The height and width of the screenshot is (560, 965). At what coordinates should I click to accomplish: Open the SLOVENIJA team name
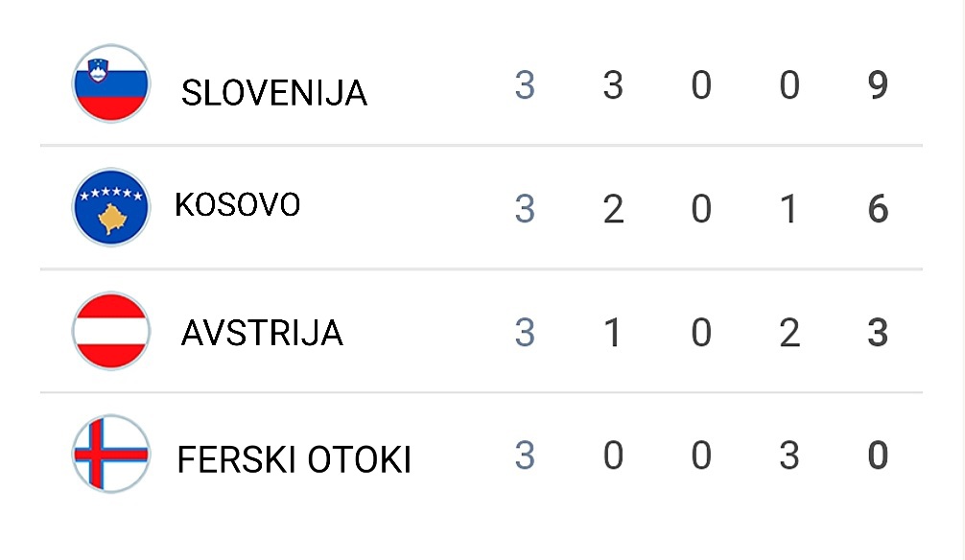274,93
